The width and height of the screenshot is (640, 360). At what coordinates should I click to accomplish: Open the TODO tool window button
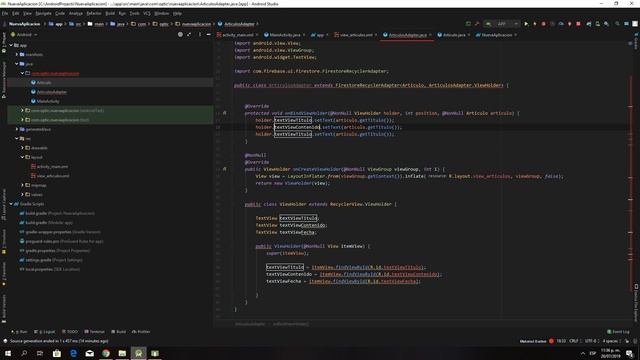point(69,332)
